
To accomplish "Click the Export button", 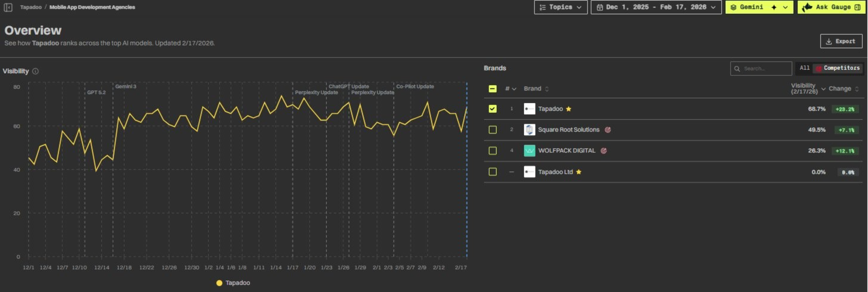I will [x=841, y=41].
